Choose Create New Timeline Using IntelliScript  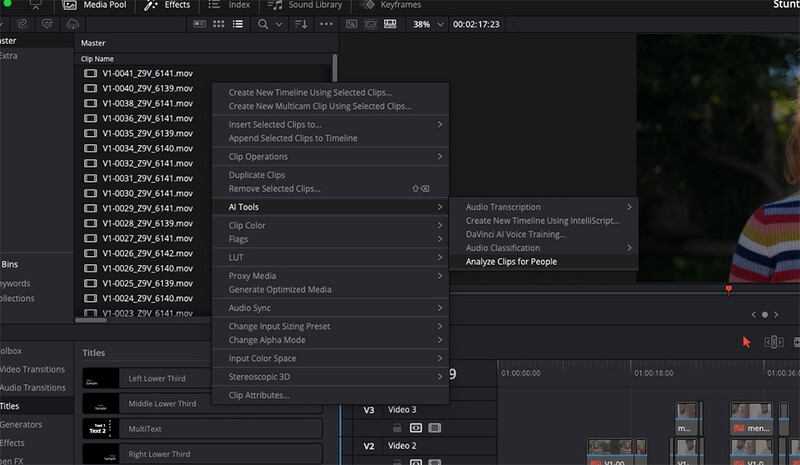click(x=542, y=221)
